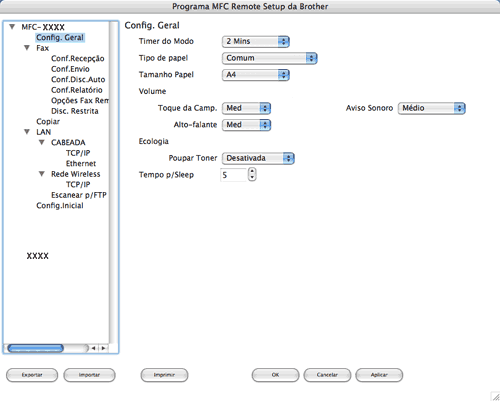The image size is (500, 401).
Task: Collapse the LAN tree branch
Action: click(27, 132)
